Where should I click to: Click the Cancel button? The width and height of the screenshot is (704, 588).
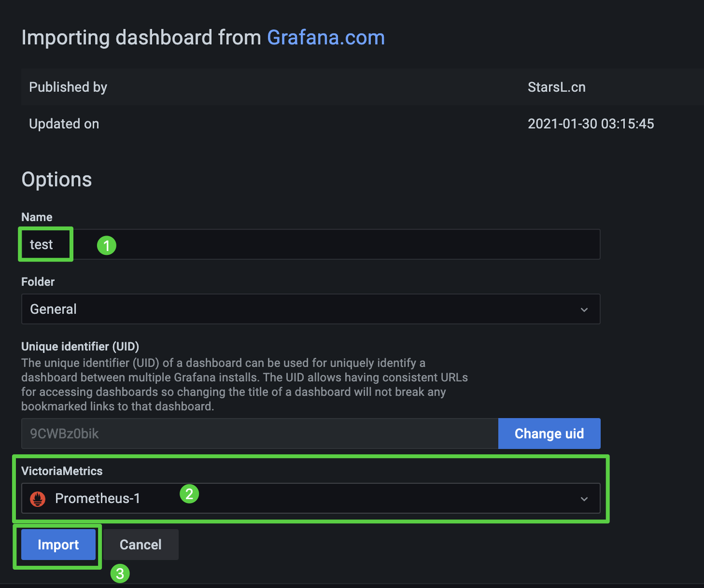pos(141,545)
